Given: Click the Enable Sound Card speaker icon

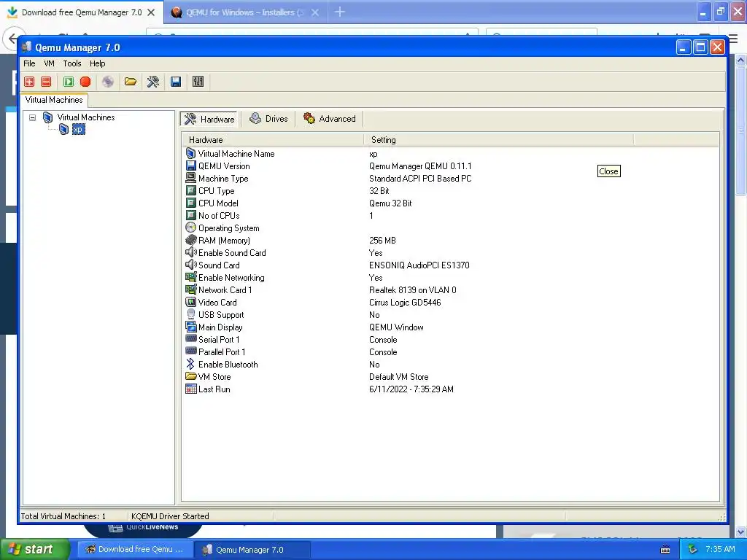Looking at the screenshot, I should coord(190,252).
